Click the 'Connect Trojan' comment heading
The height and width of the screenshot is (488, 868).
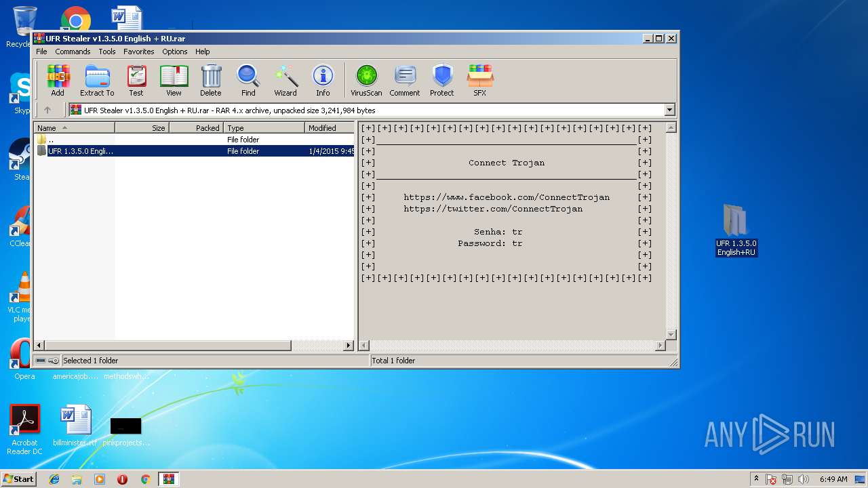(x=507, y=163)
